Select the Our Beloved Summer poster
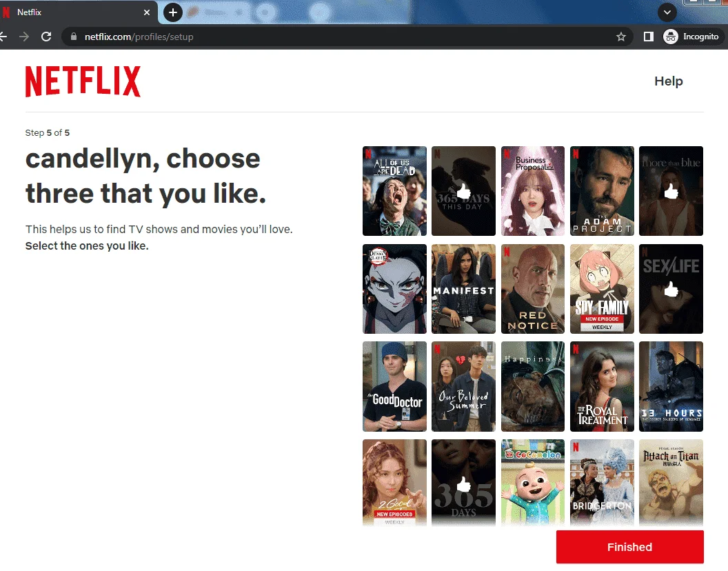The height and width of the screenshot is (571, 728). coord(463,387)
